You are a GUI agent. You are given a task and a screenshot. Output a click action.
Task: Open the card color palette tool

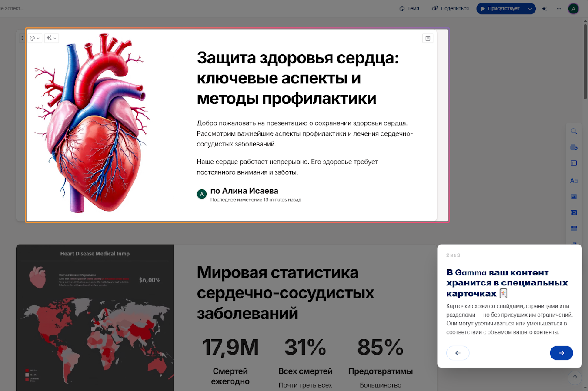pos(32,38)
